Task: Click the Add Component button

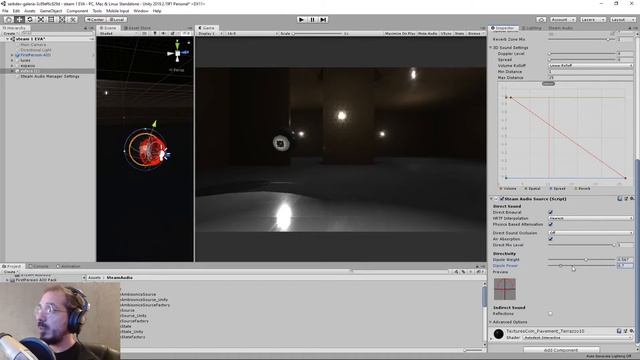Action: pyautogui.click(x=561, y=350)
